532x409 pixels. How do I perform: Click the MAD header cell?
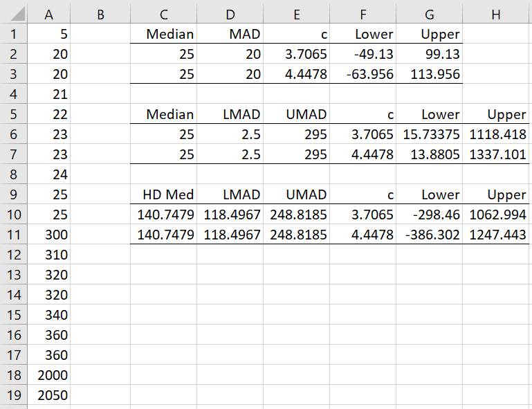point(230,34)
